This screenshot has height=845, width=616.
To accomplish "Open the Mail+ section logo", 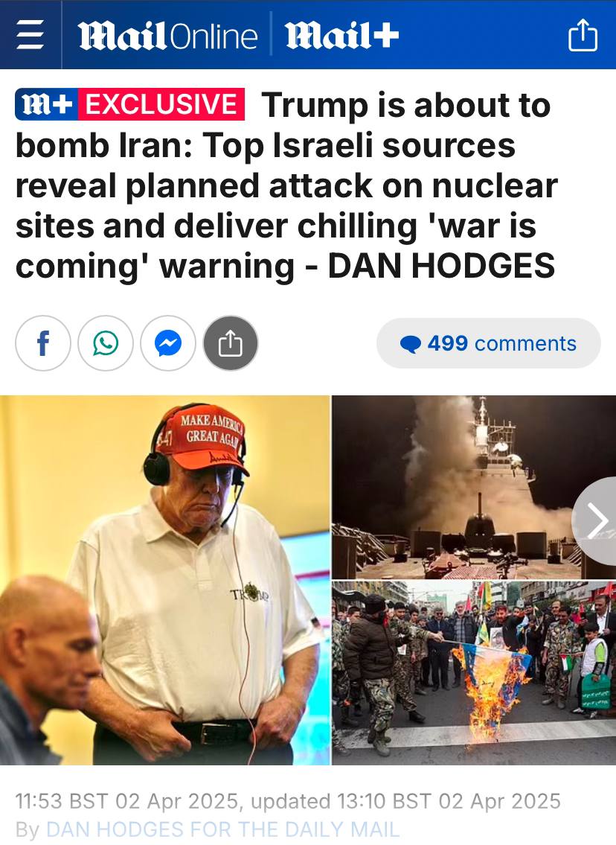I will [x=342, y=36].
